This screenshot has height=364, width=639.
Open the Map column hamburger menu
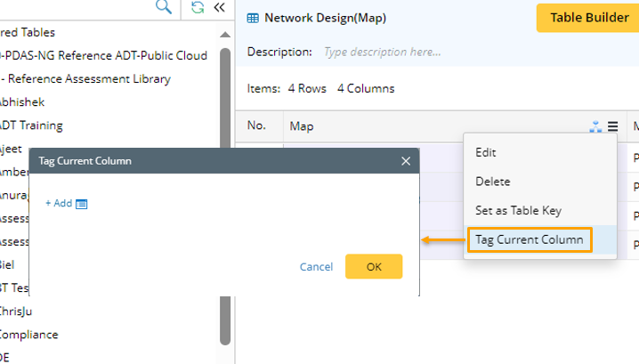coord(612,126)
